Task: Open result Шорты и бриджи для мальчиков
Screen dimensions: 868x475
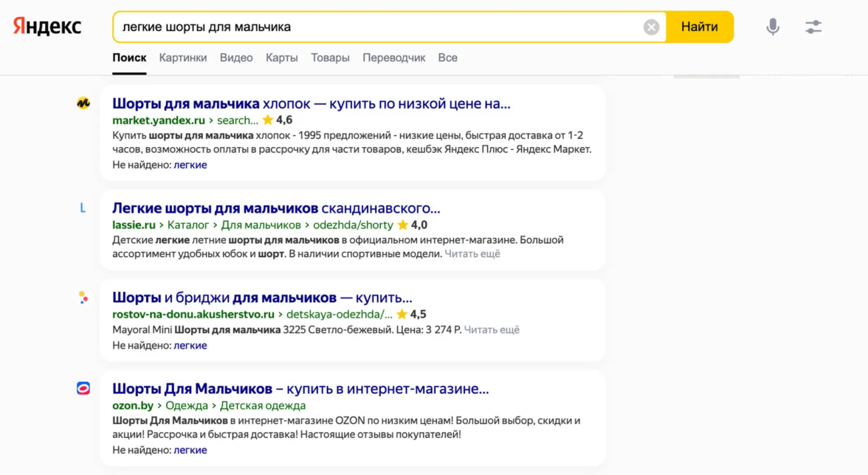Action: pyautogui.click(x=263, y=298)
